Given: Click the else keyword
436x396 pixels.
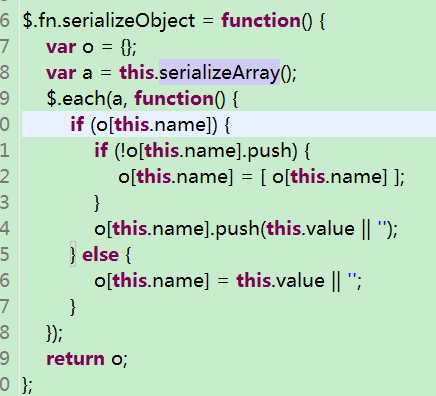Looking at the screenshot, I should coord(100,255).
